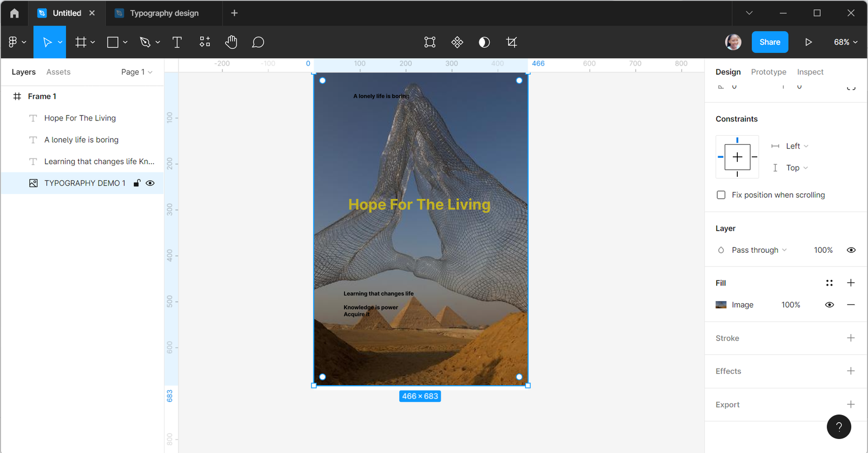Add an export setting
The image size is (868, 453).
pos(851,405)
